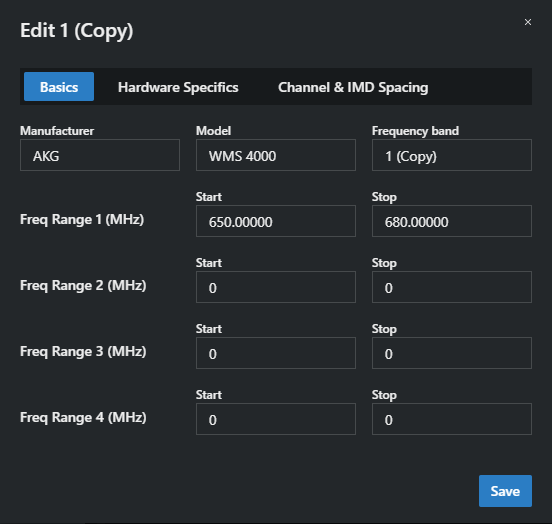552x524 pixels.
Task: Save the frequency band changes
Action: [505, 491]
